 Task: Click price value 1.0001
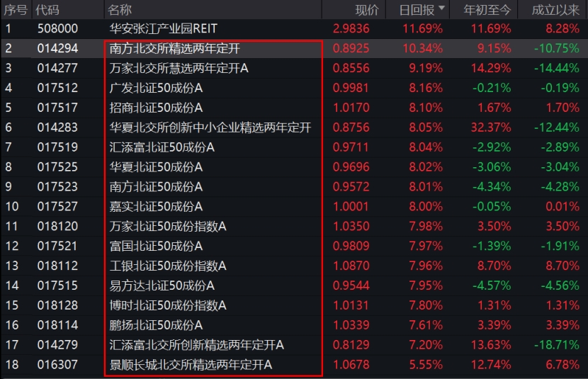click(351, 207)
